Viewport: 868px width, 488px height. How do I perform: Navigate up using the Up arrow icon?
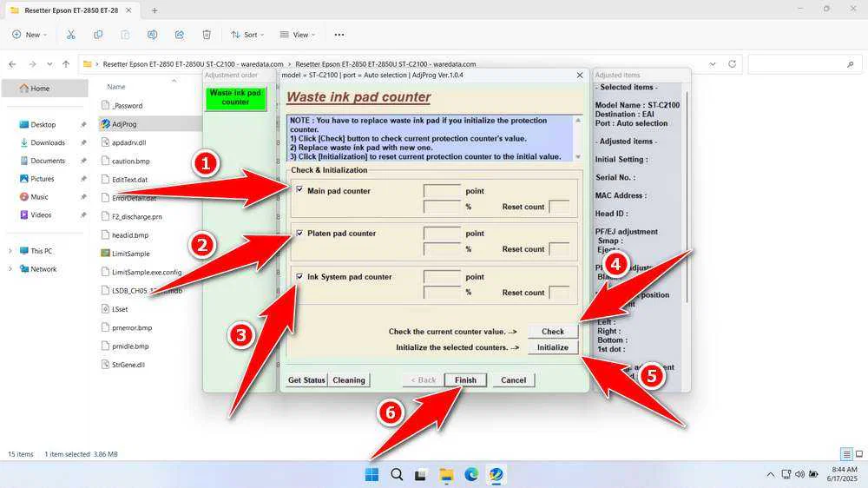[x=65, y=64]
